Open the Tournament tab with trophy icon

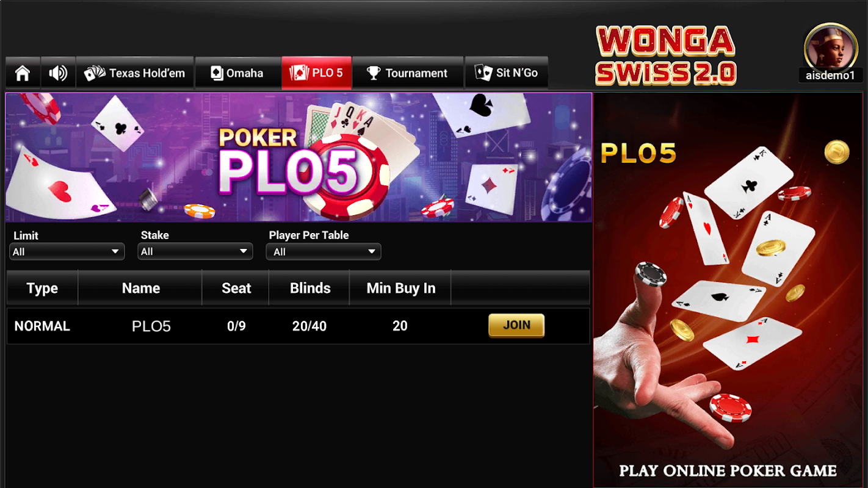pos(408,73)
